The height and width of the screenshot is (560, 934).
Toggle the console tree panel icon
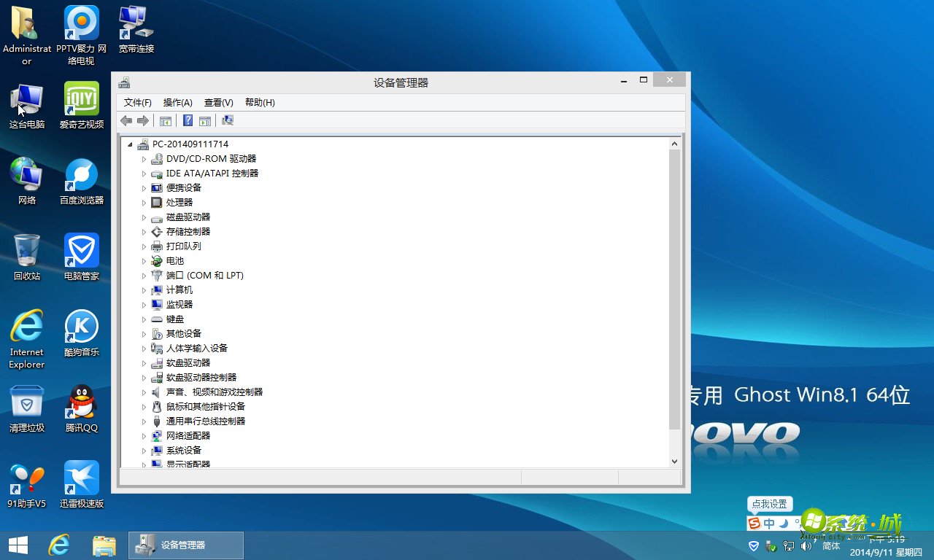pyautogui.click(x=166, y=120)
